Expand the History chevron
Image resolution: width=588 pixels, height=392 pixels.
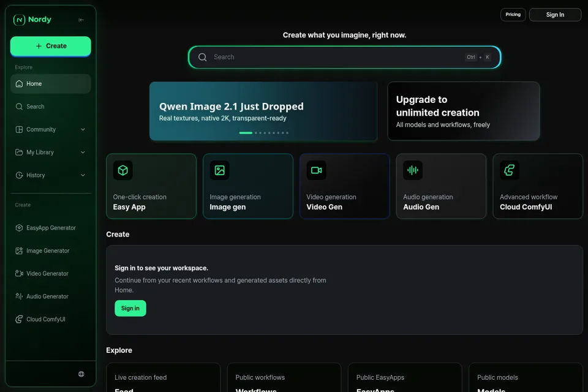(83, 175)
